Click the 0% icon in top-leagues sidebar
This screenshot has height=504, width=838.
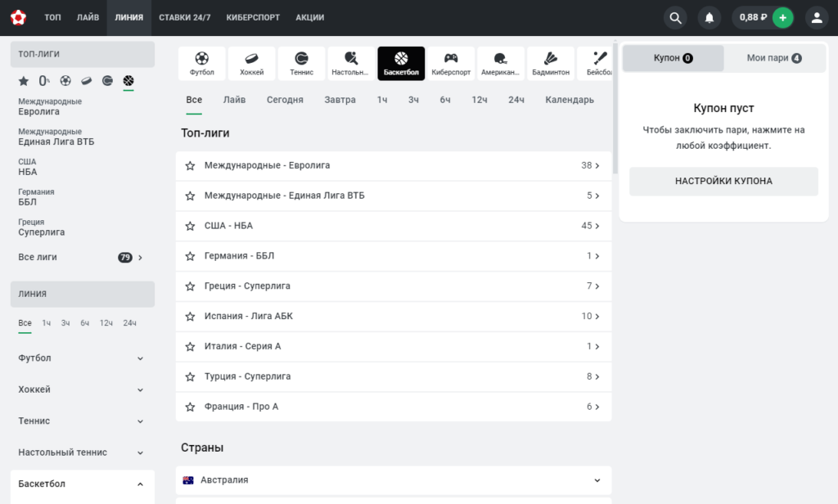[x=44, y=81]
